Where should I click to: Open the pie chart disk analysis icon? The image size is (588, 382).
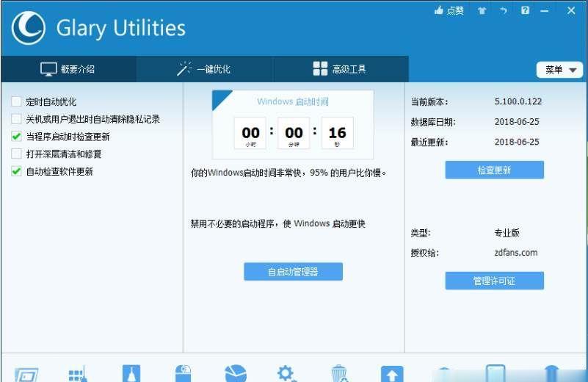[x=236, y=373]
